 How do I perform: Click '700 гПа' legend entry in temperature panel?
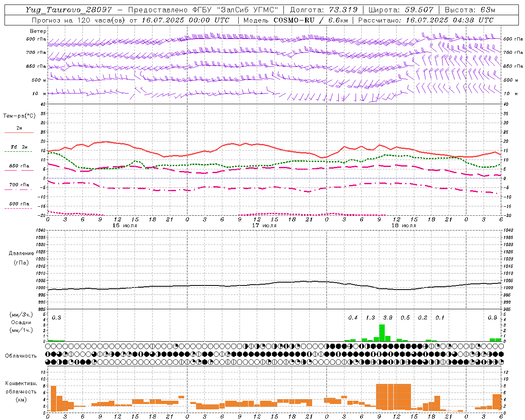pos(19,185)
